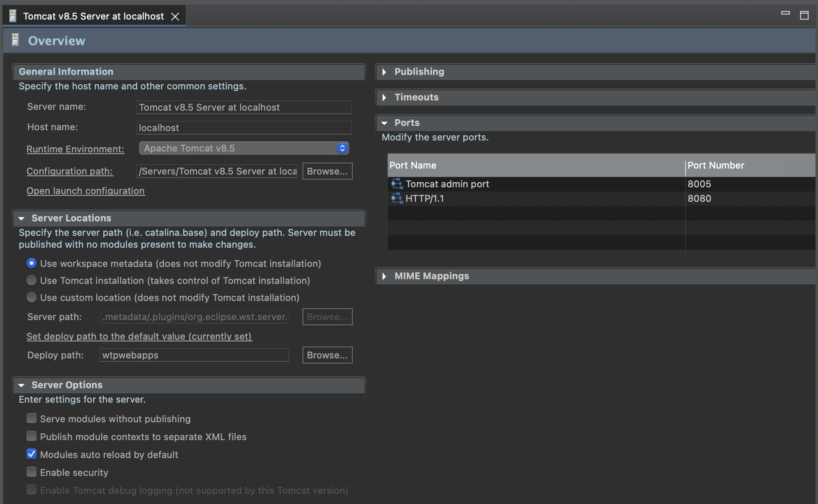Click the HTTP/1.1 port row icon
The image size is (818, 504).
point(397,198)
